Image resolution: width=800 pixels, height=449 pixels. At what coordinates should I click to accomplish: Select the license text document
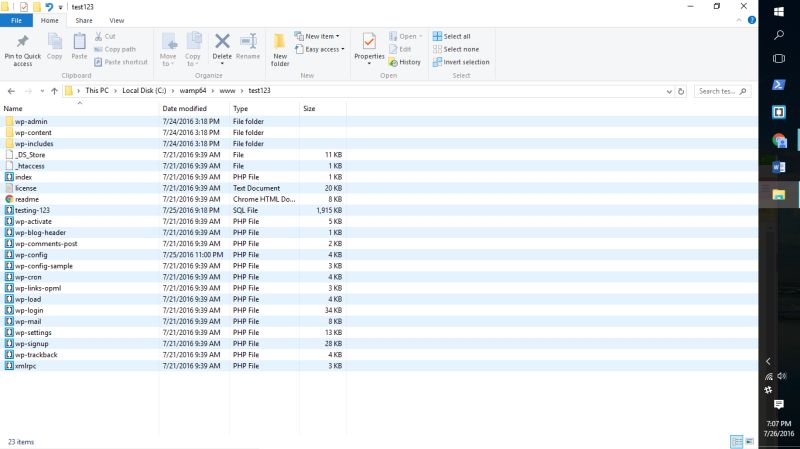click(x=26, y=188)
